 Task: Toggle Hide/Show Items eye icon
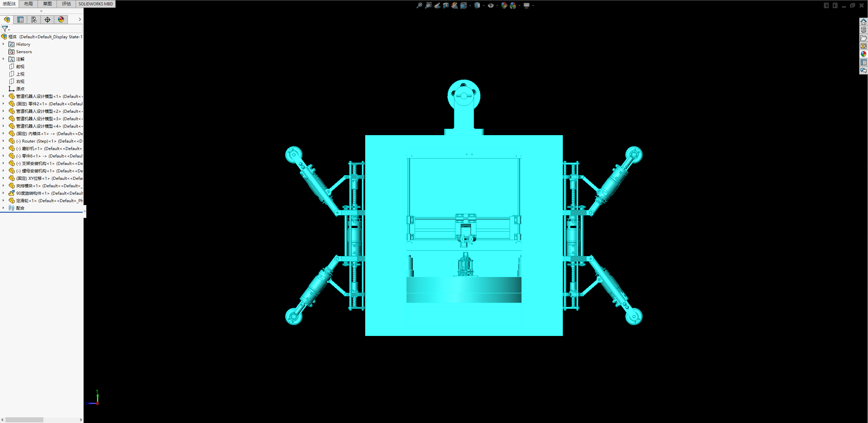point(491,6)
